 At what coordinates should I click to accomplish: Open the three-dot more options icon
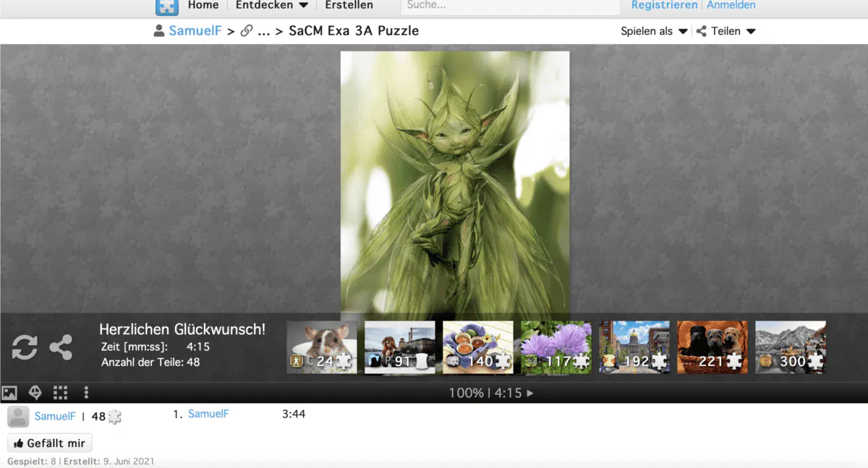click(x=86, y=393)
